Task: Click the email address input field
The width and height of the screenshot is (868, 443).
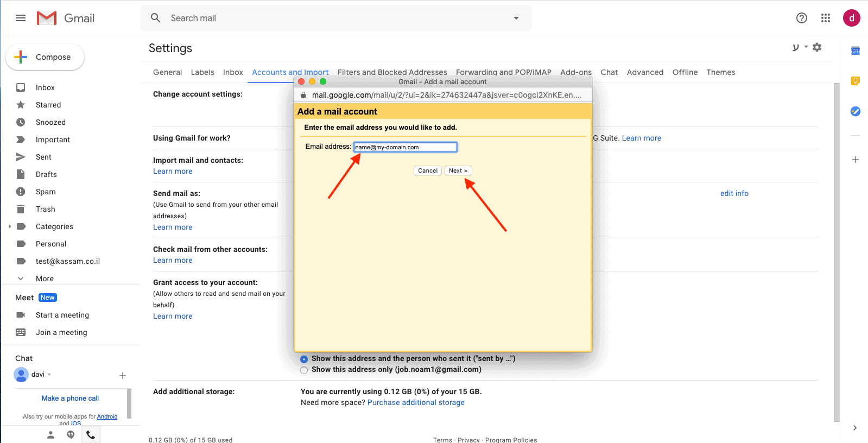Action: pos(406,147)
